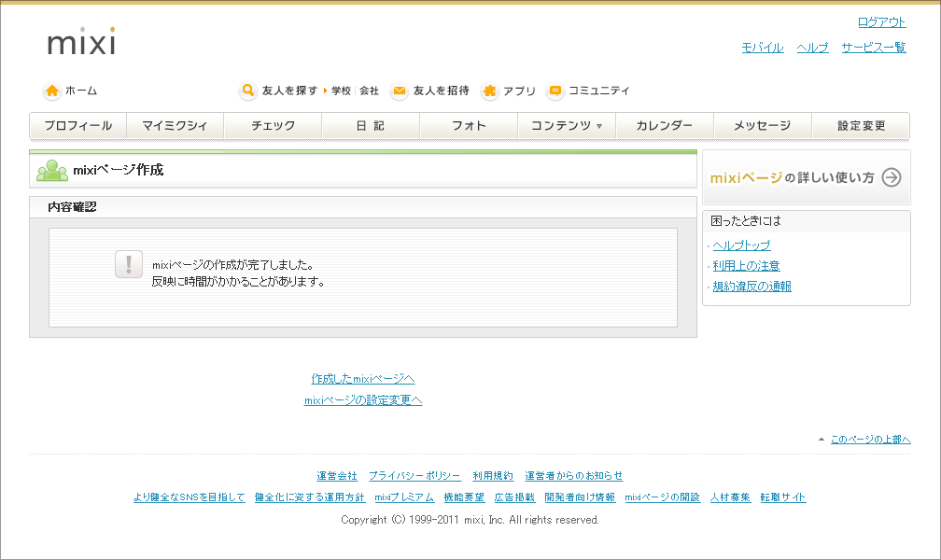Click the ヘルプ link at top
This screenshot has width=941, height=560.
pos(812,48)
